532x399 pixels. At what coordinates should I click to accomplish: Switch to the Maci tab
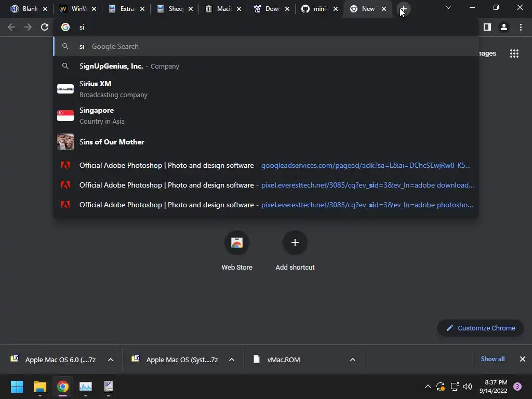(x=218, y=9)
